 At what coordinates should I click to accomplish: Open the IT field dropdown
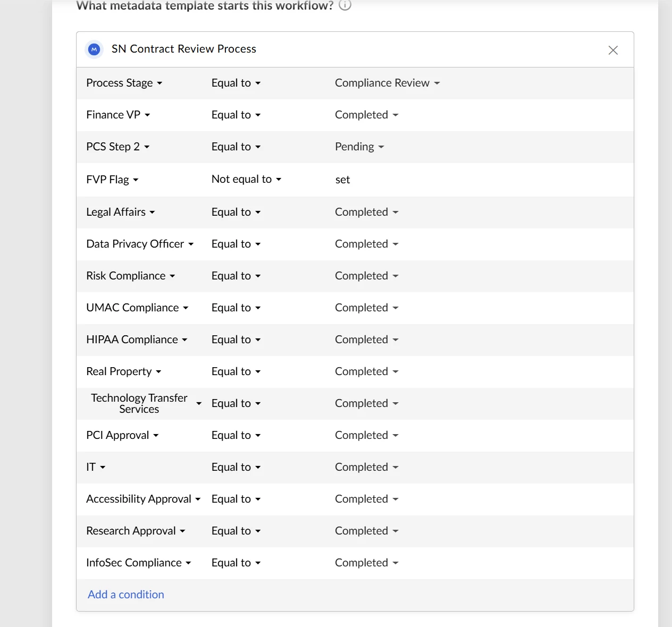click(96, 467)
